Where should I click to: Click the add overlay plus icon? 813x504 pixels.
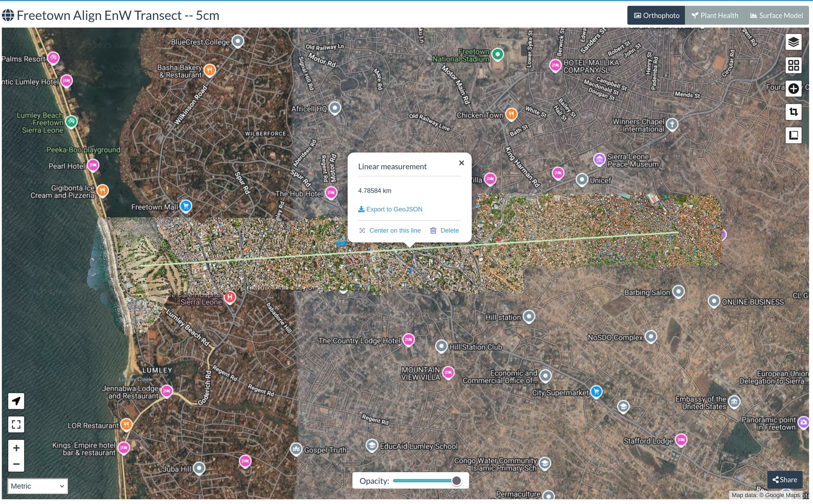click(x=794, y=89)
